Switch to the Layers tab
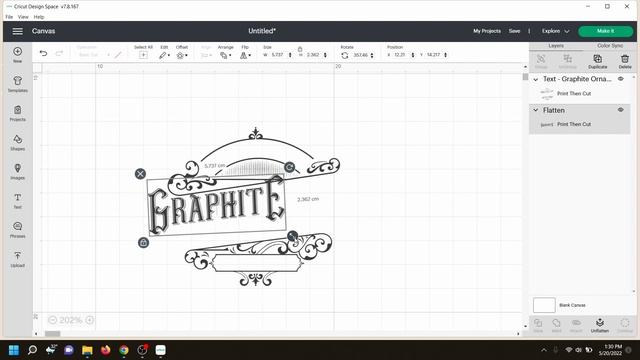Viewport: 640px width, 360px height. (x=556, y=46)
